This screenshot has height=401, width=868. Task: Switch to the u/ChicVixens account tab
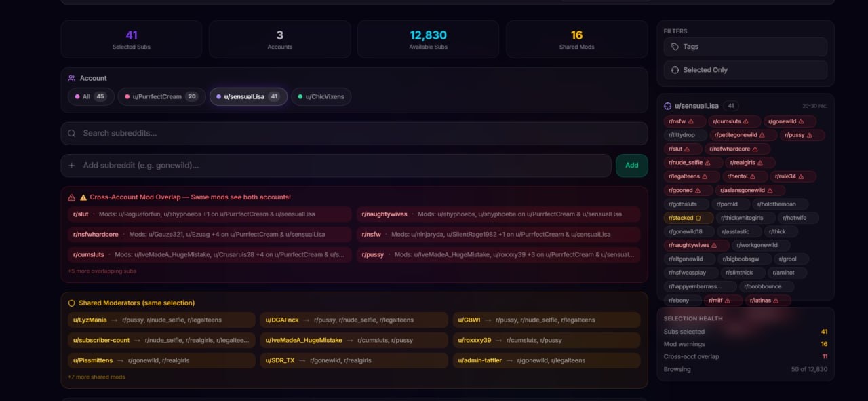(x=321, y=96)
